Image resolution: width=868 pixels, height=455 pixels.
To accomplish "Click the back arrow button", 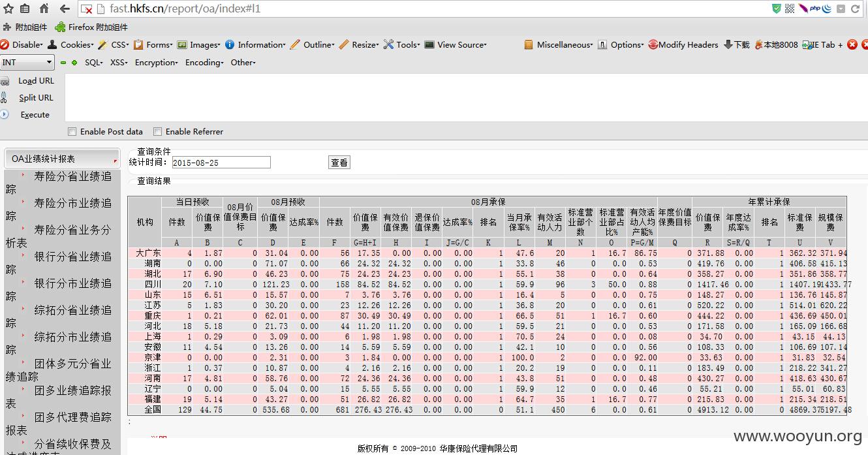I will click(x=65, y=8).
